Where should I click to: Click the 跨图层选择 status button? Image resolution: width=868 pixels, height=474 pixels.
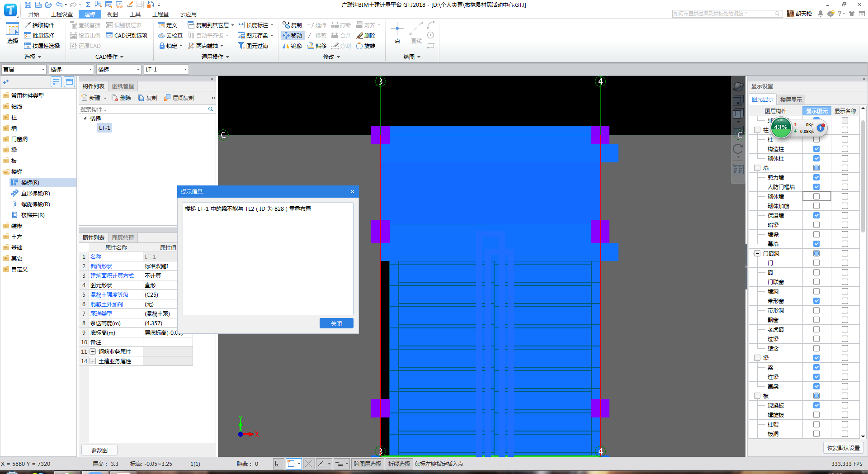point(367,464)
